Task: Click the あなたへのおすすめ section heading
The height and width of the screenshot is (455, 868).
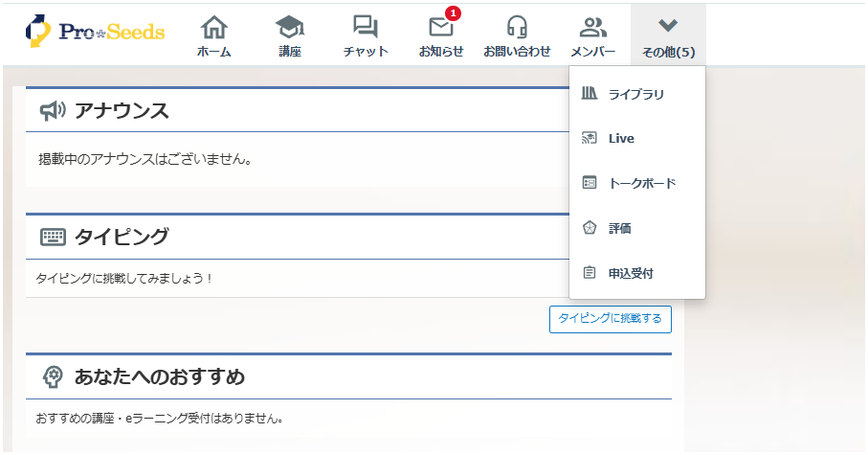Action: (159, 377)
